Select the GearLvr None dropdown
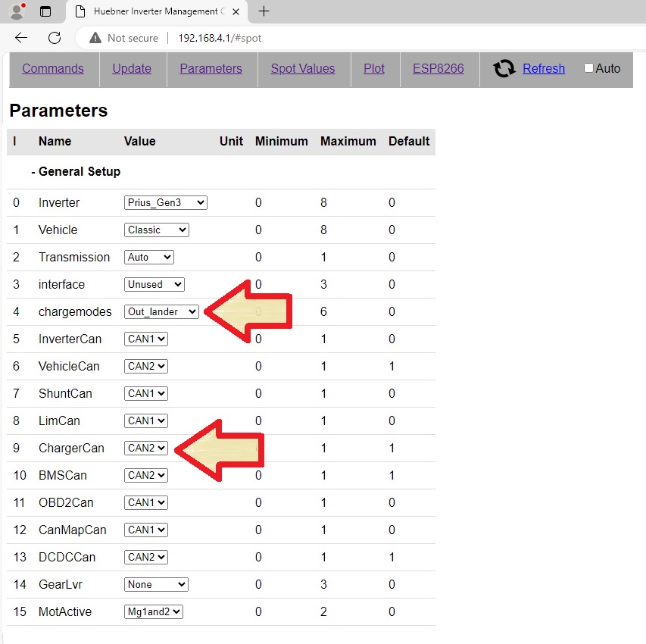The width and height of the screenshot is (646, 644). [156, 584]
